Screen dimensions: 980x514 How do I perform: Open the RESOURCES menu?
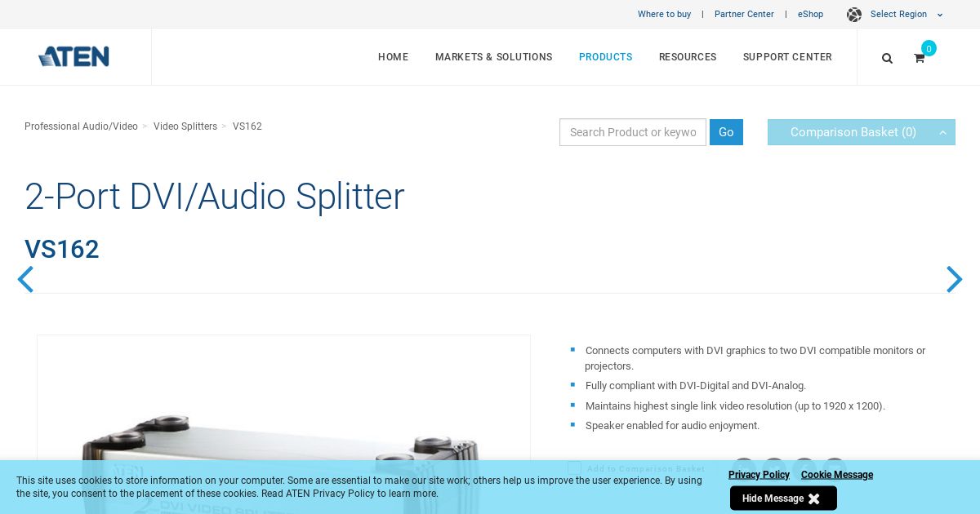[x=688, y=57]
